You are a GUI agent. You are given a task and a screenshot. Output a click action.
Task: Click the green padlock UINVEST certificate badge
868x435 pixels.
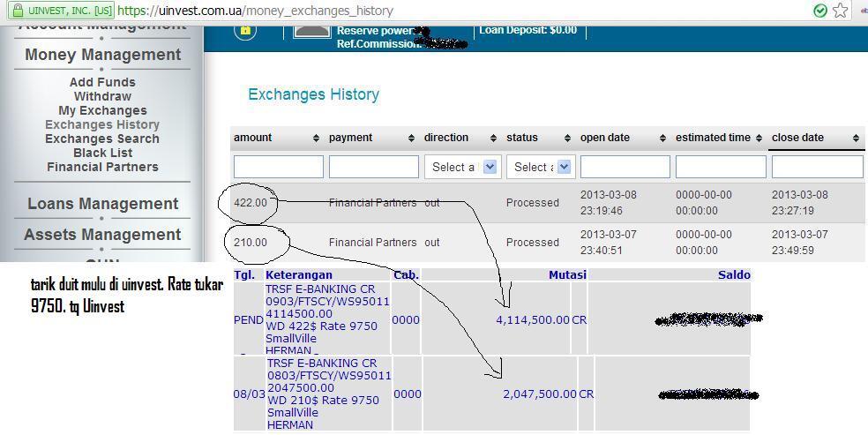63,10
